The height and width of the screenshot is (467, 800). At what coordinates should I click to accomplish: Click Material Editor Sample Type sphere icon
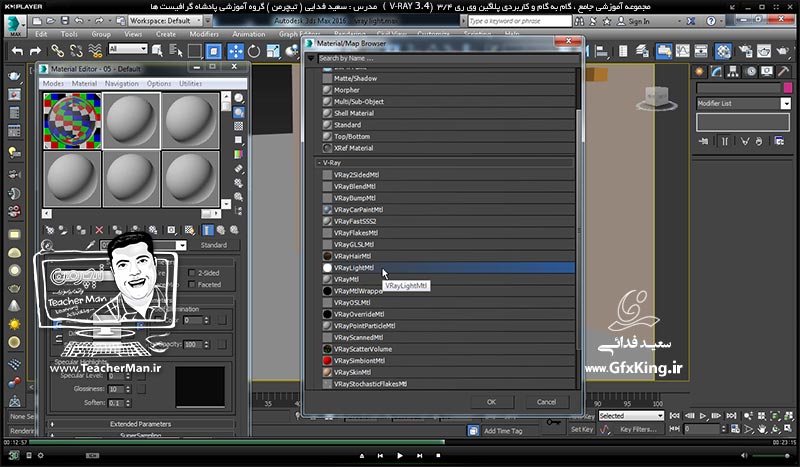tap(238, 98)
